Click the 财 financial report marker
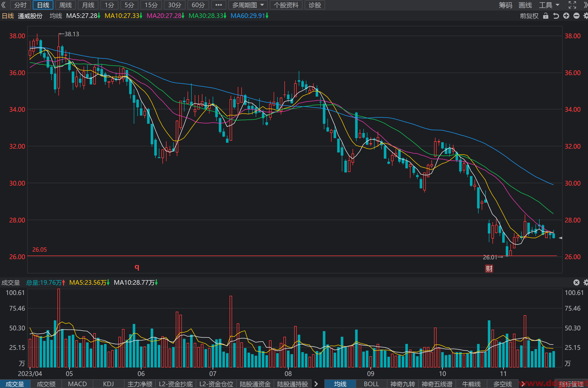 pyautogui.click(x=489, y=269)
